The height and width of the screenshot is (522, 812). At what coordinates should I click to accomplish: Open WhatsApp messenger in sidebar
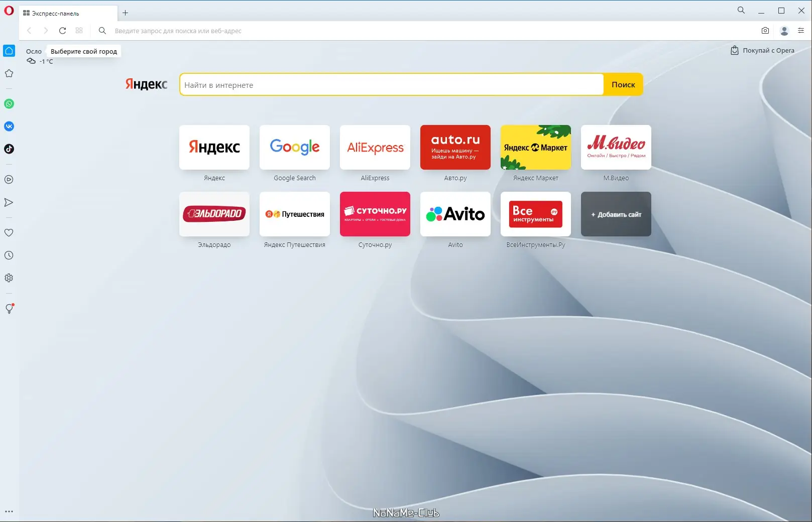(9, 104)
